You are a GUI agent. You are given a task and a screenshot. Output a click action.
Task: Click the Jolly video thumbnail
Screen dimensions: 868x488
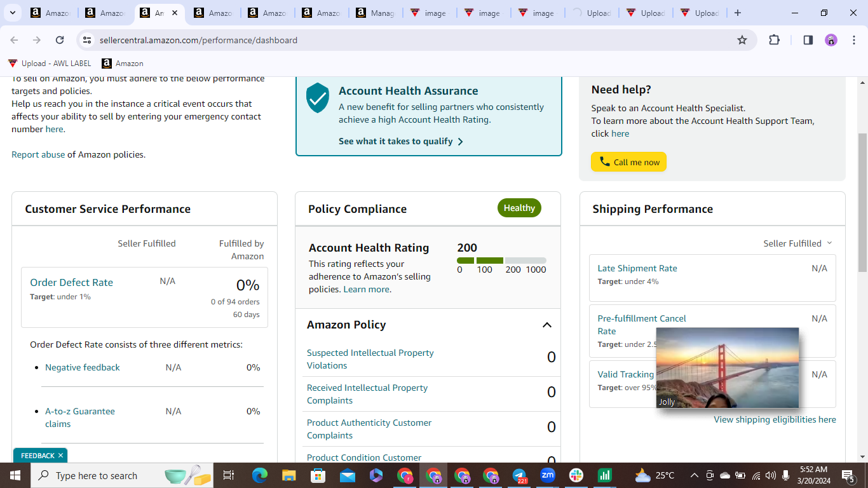(x=728, y=368)
